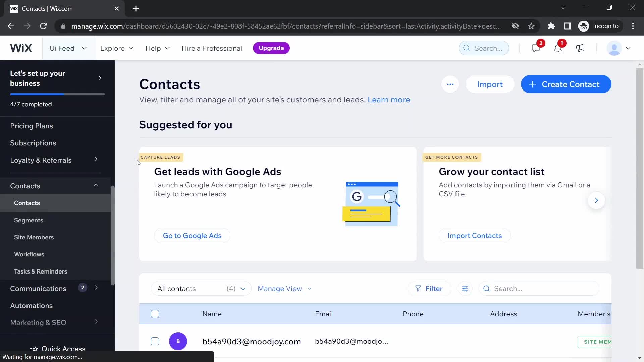Click Go to Google Ads button

(192, 236)
